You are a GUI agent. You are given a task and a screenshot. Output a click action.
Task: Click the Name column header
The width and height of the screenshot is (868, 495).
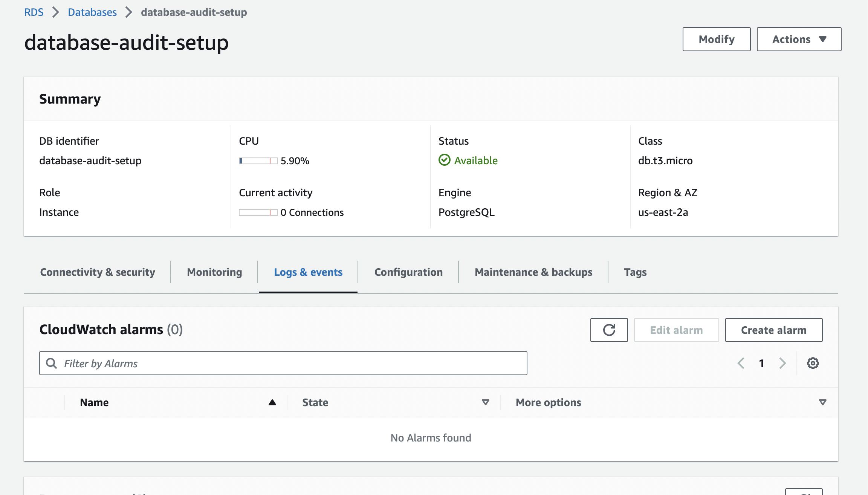pos(94,402)
